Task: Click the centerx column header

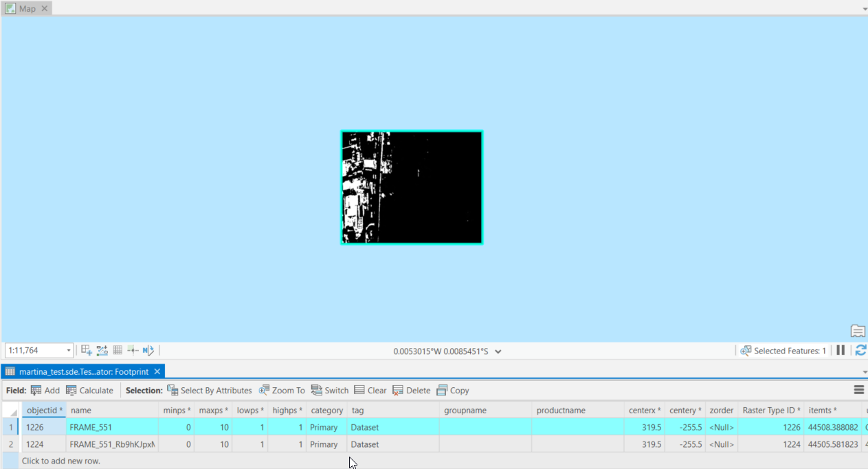Action: [645, 410]
